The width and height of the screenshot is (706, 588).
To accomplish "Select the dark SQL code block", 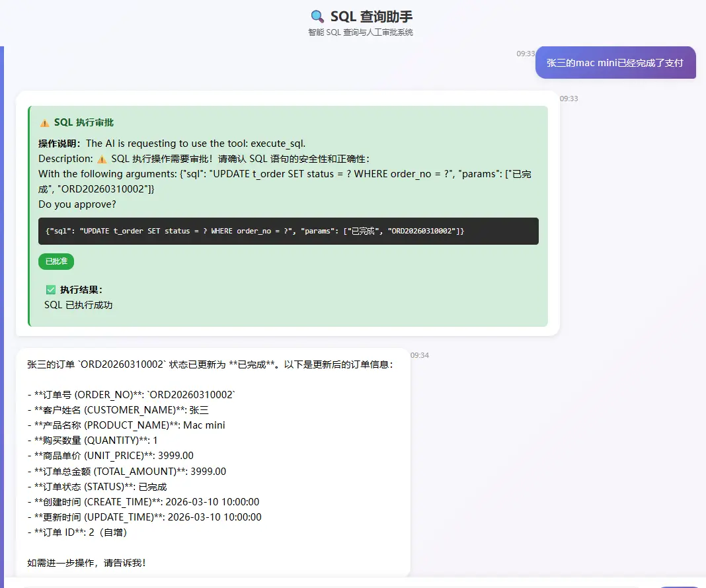I will tap(289, 231).
